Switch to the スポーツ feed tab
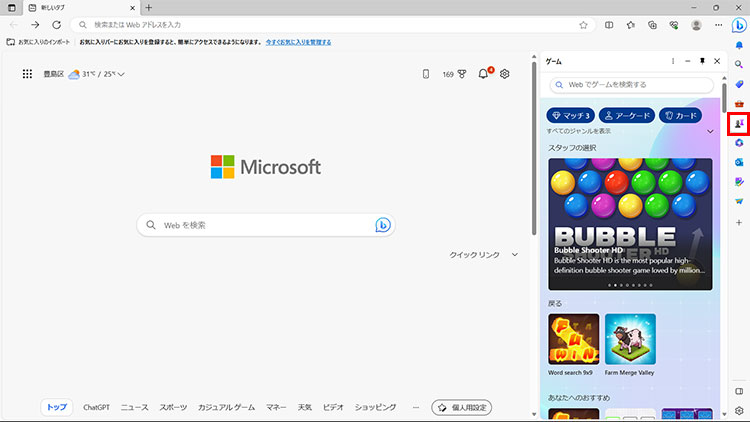 (x=173, y=407)
